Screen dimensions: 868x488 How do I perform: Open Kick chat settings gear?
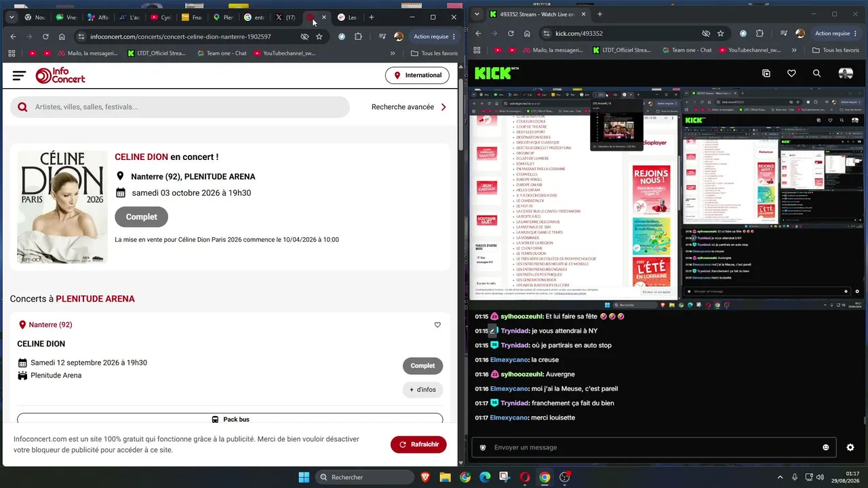(850, 447)
